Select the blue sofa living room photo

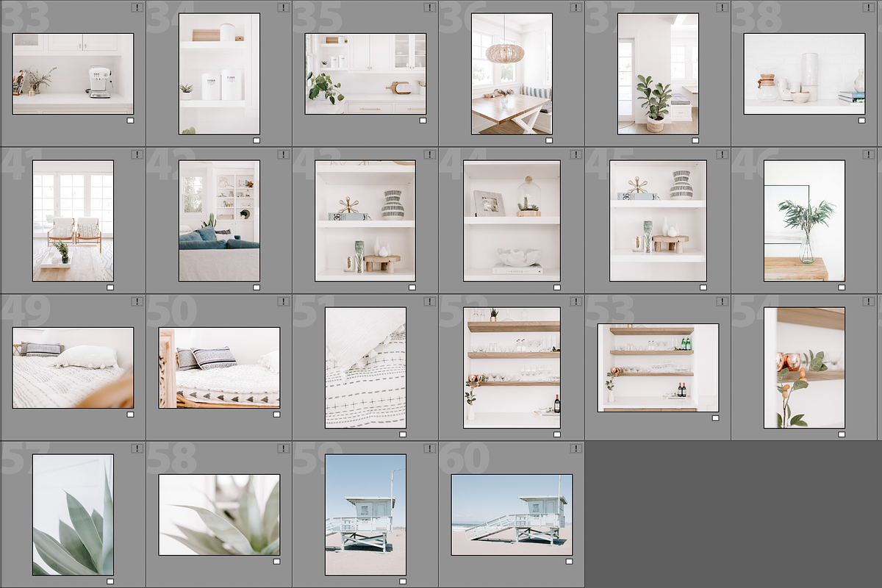(219, 220)
